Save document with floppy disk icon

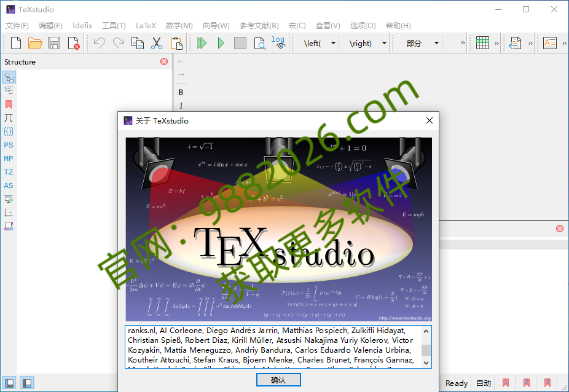tap(54, 43)
